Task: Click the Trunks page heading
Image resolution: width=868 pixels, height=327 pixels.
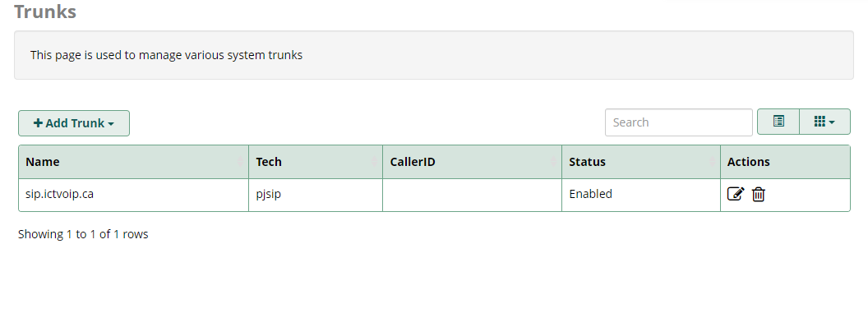Action: pyautogui.click(x=45, y=11)
